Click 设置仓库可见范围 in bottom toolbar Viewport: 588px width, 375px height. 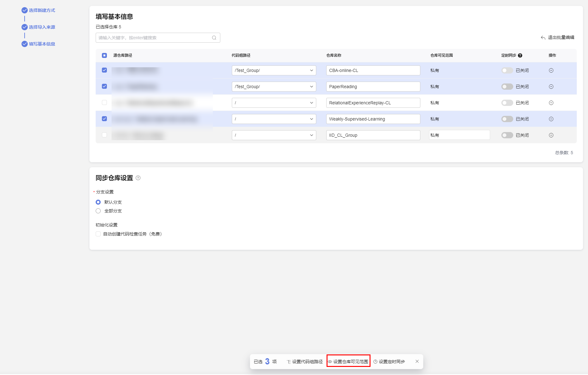pos(348,361)
